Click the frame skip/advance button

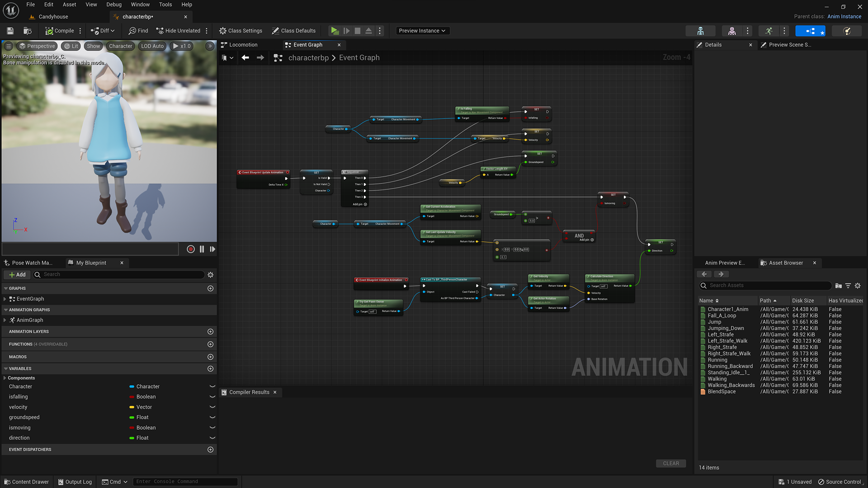click(346, 31)
